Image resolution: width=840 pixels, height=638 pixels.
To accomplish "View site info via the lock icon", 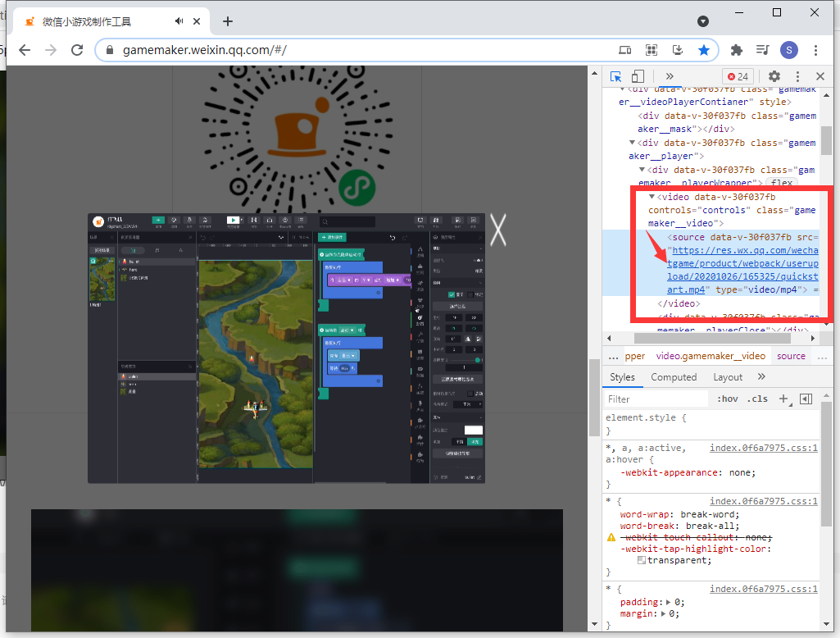I will pyautogui.click(x=110, y=50).
